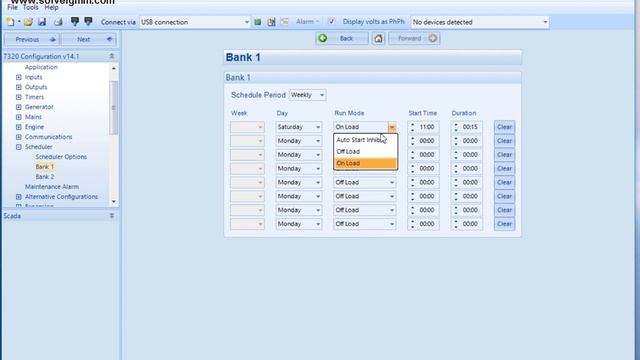Expand the Mains tree node
The width and height of the screenshot is (640, 360).
(x=19, y=117)
